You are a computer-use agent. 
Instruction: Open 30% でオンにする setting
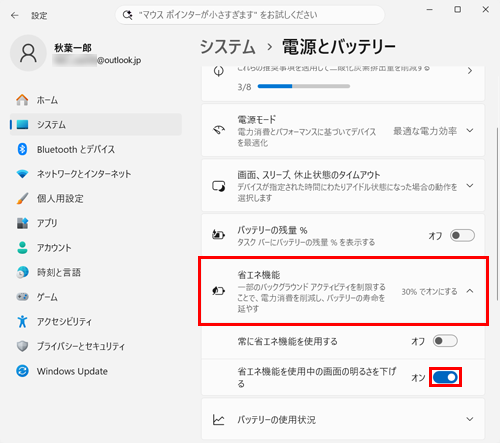point(429,291)
